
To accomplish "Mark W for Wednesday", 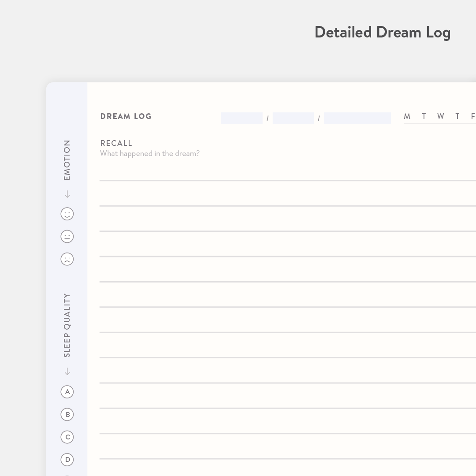I will tap(440, 116).
